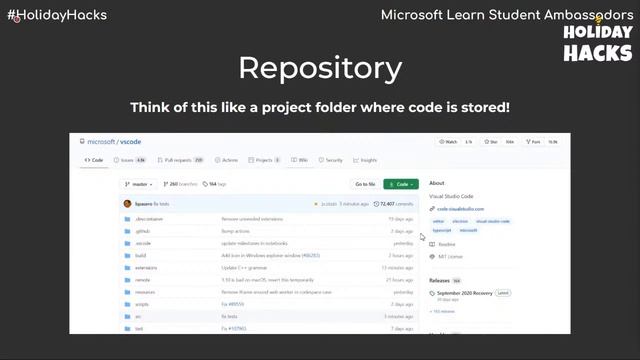Click the license scale icon
Viewport: 640px width, 360px height.
[432, 257]
